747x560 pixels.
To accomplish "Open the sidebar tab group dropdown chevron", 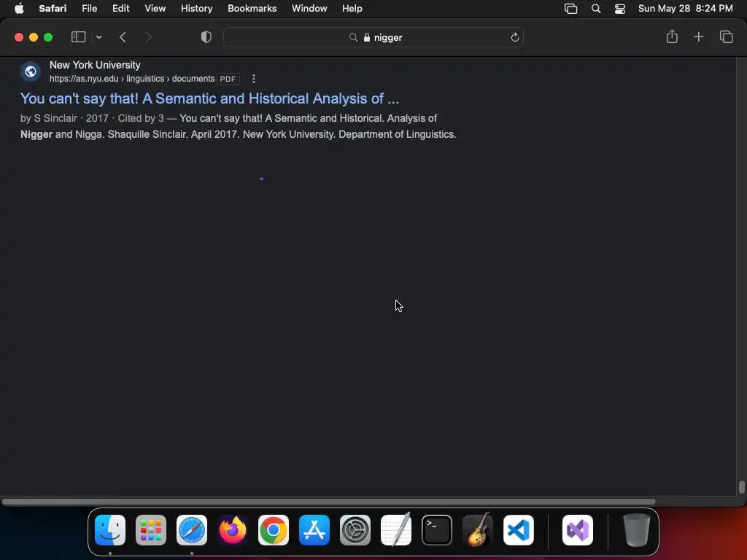I will click(x=98, y=37).
